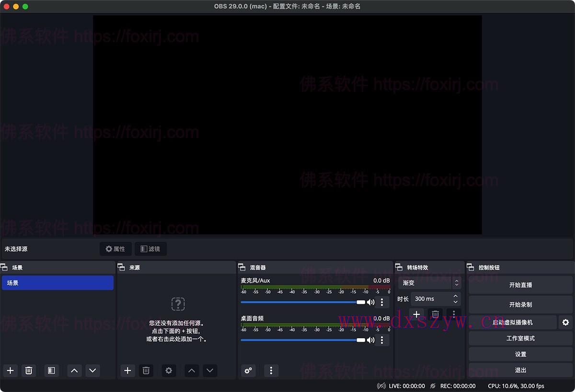
Task: Float the 控制按钮 dock panel
Action: pos(470,267)
